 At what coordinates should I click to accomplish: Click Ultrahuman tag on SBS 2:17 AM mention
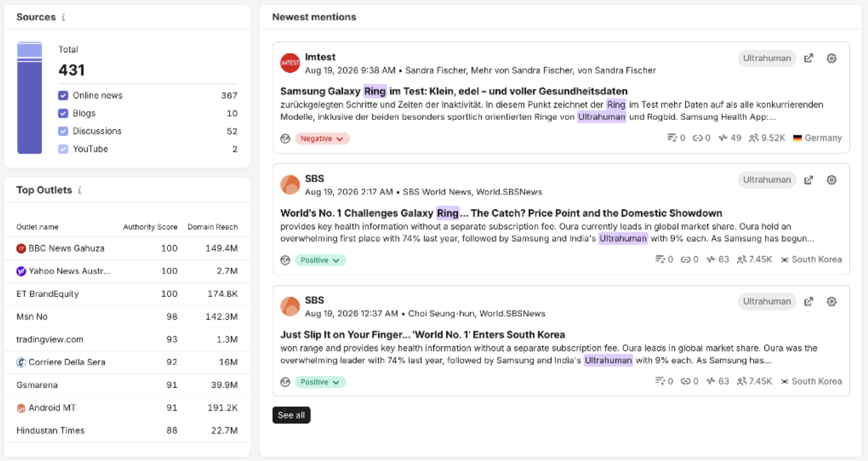tap(767, 180)
